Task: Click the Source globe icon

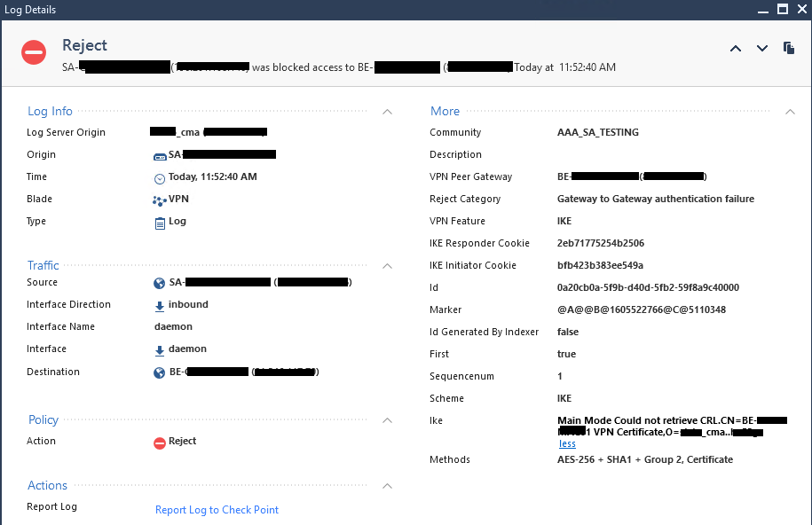Action: tap(160, 283)
